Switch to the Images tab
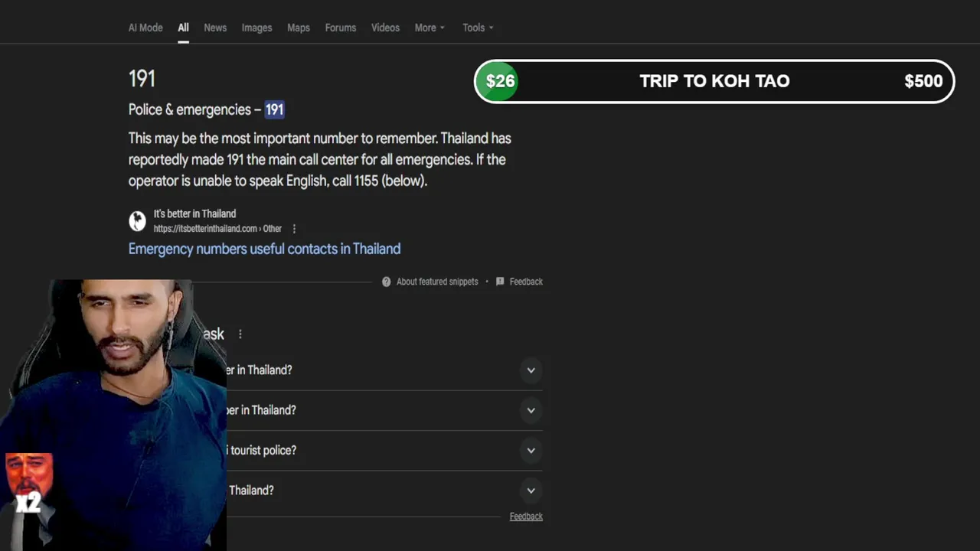Viewport: 980px width, 551px height. click(x=256, y=28)
